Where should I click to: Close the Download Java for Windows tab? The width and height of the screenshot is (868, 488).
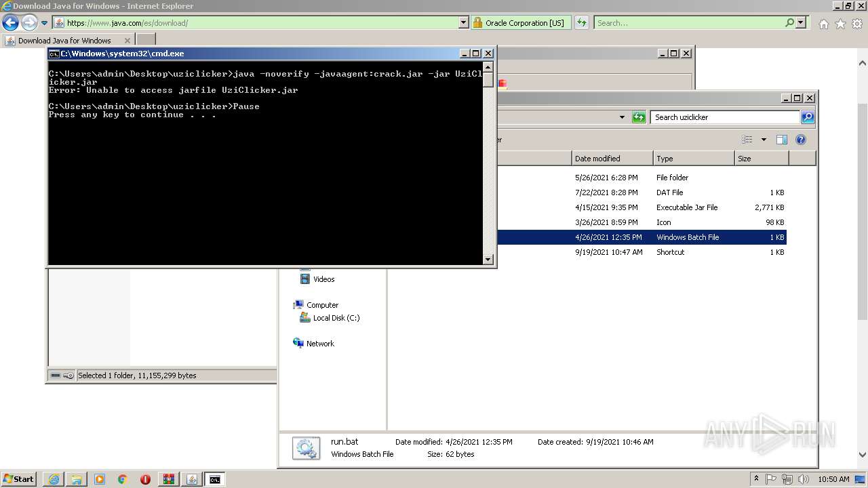[127, 41]
